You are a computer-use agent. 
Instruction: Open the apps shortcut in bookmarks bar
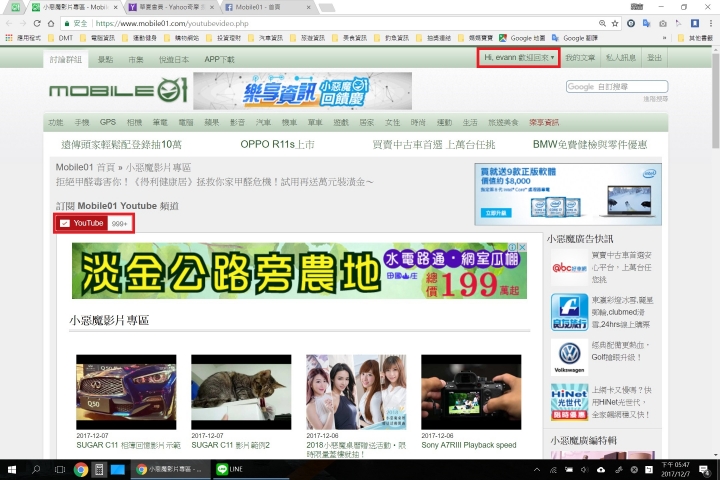pos(23,38)
